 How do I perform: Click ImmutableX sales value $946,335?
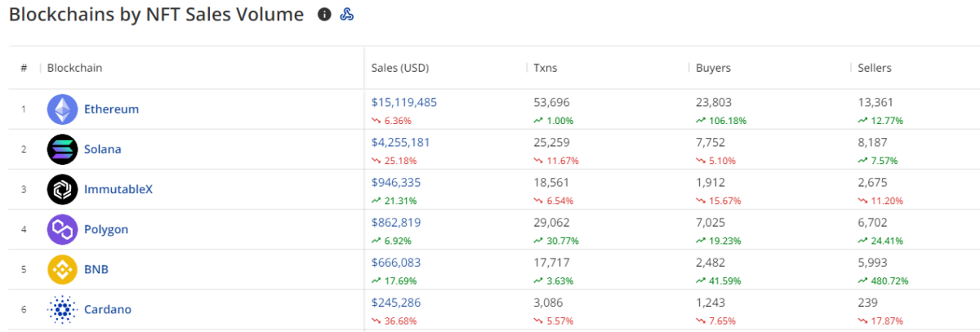coord(396,183)
